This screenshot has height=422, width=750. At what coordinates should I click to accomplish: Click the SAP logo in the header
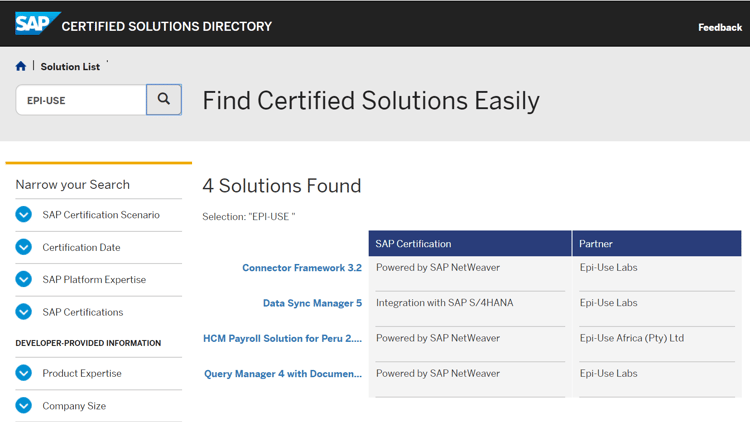point(37,23)
